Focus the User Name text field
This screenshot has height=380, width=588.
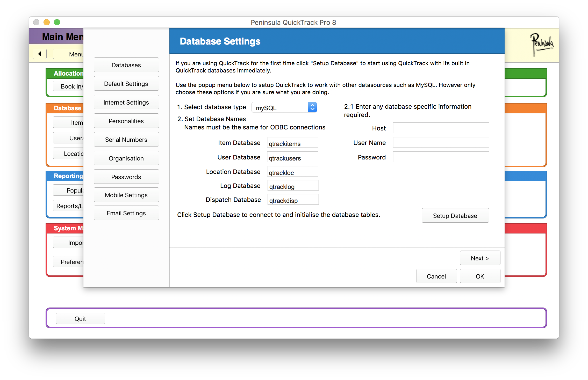click(x=441, y=143)
